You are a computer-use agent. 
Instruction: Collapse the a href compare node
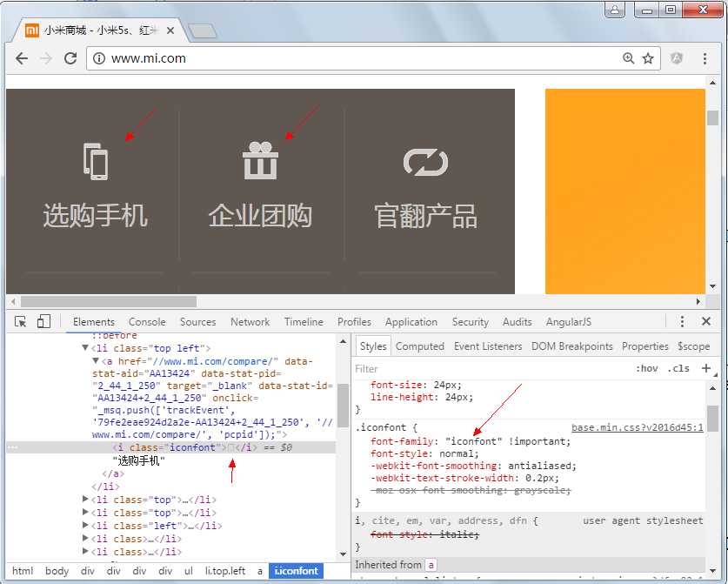coord(95,360)
